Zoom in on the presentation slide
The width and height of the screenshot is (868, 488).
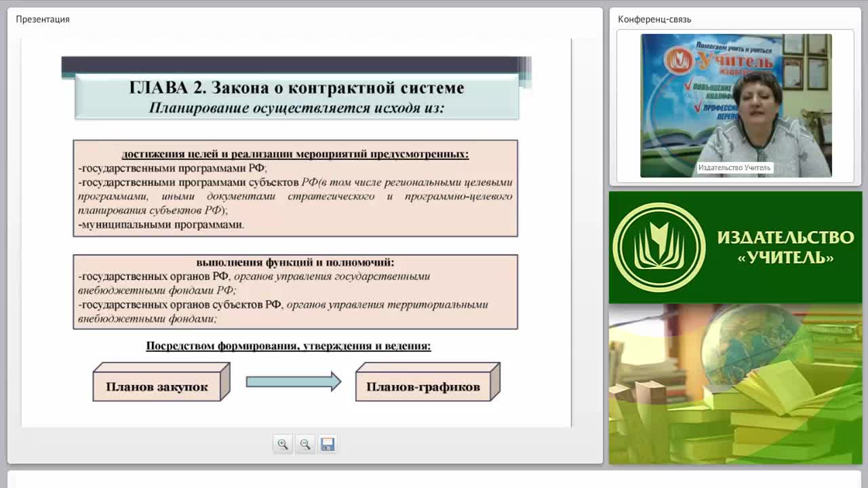click(x=283, y=444)
